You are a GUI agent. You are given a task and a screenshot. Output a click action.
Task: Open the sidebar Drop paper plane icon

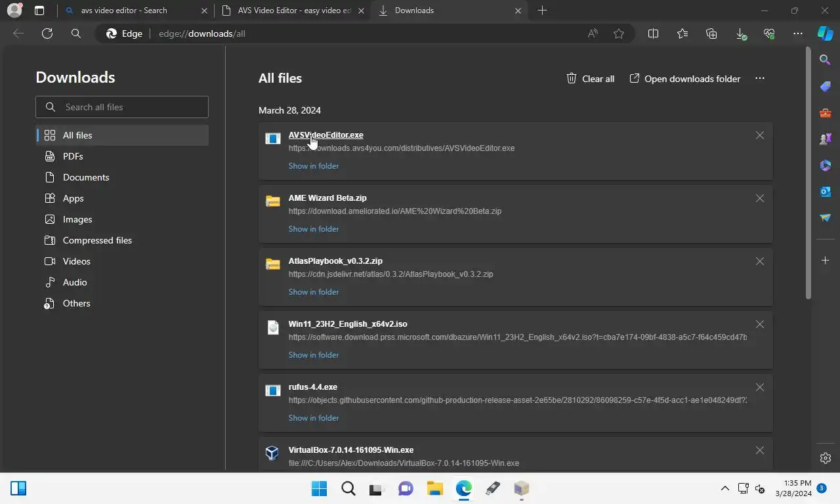point(826,218)
